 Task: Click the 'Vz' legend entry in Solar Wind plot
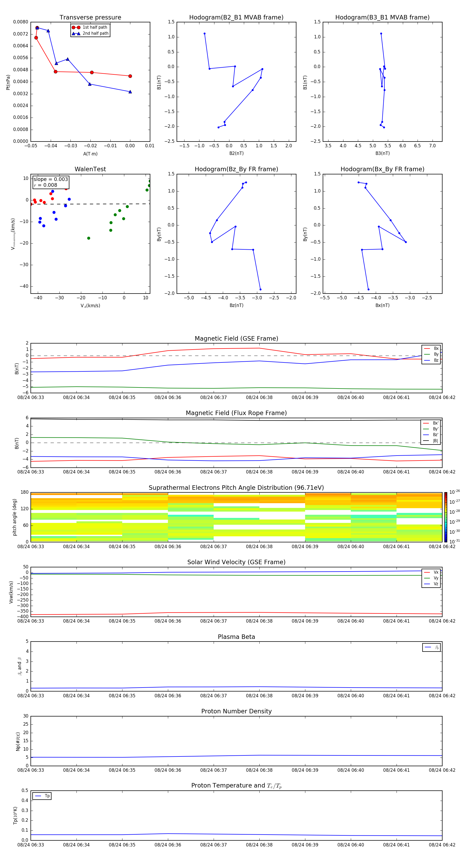pos(431,584)
